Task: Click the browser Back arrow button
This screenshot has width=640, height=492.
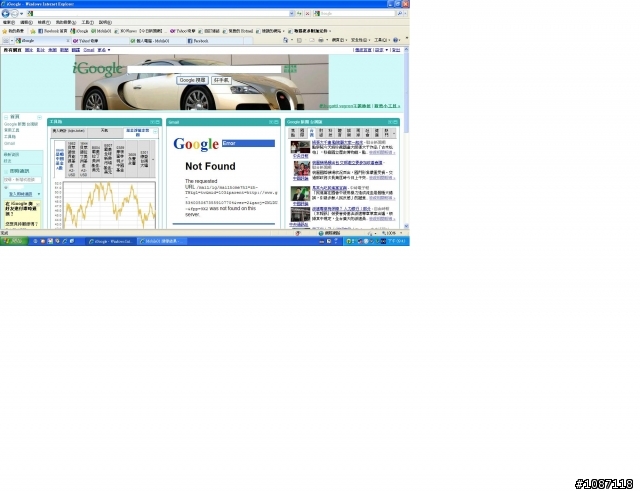Action: (x=5, y=13)
